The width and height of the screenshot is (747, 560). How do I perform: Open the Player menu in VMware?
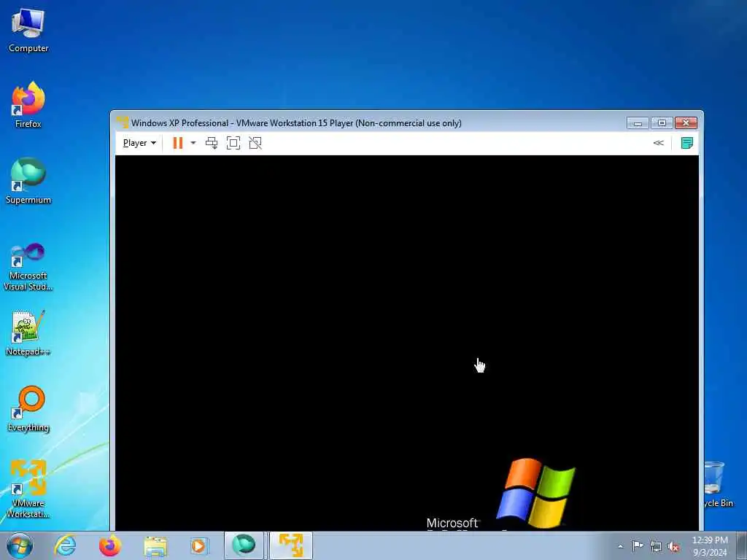tap(139, 143)
